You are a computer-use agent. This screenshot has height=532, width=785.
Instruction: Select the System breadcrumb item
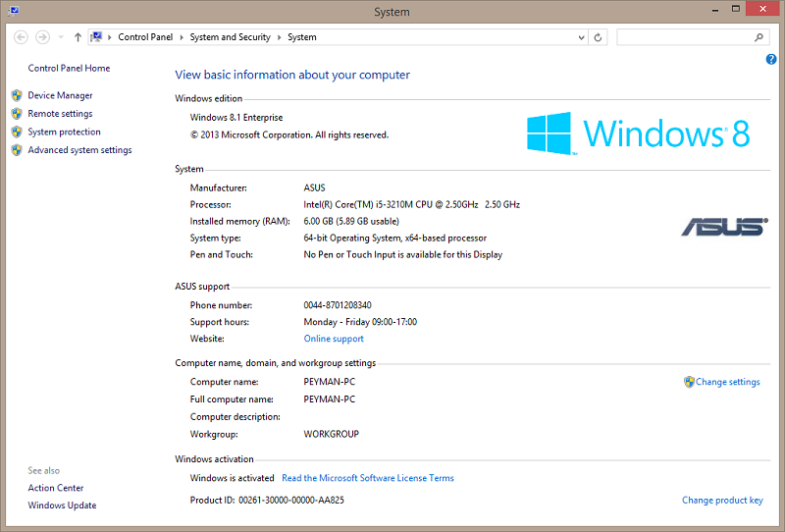click(302, 37)
